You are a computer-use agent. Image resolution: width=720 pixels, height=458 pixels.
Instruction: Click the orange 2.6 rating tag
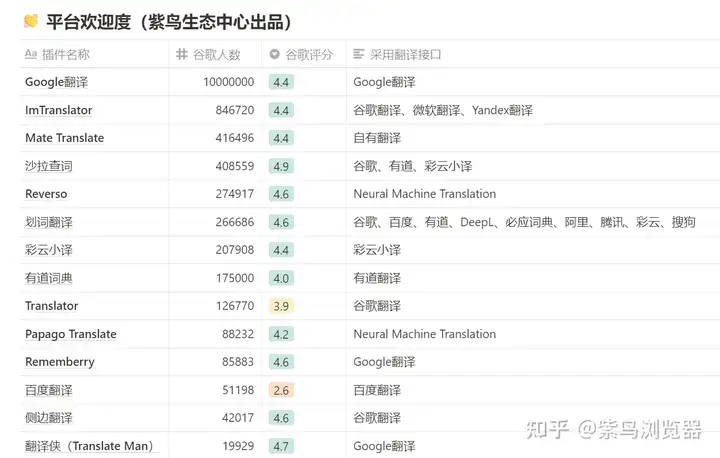[281, 390]
